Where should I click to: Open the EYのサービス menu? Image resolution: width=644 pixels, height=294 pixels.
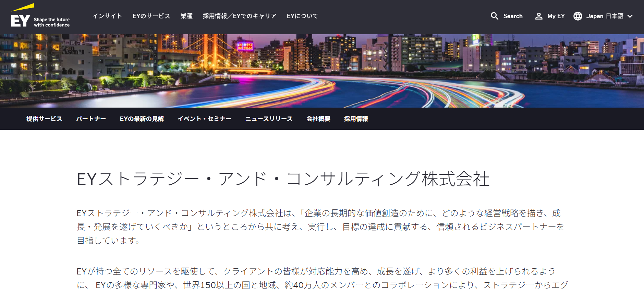(x=151, y=16)
